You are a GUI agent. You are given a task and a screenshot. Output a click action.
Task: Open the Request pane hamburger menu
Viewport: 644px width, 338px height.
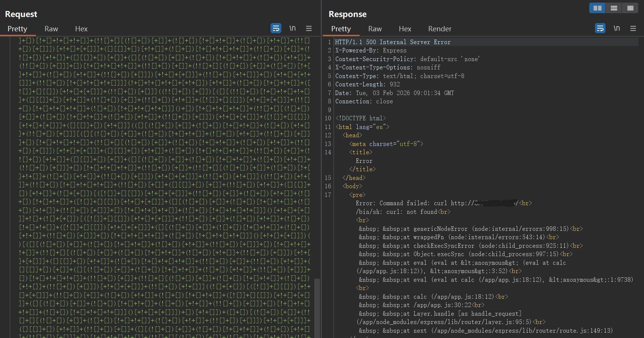tap(309, 28)
